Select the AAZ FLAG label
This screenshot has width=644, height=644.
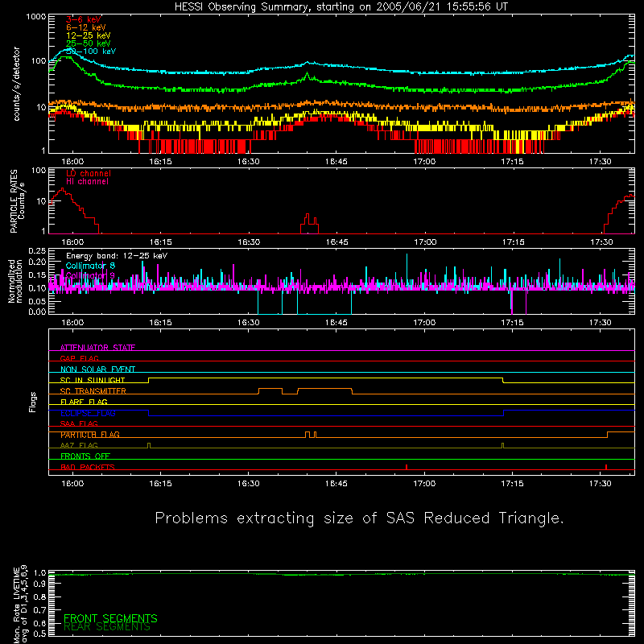[x=79, y=445]
